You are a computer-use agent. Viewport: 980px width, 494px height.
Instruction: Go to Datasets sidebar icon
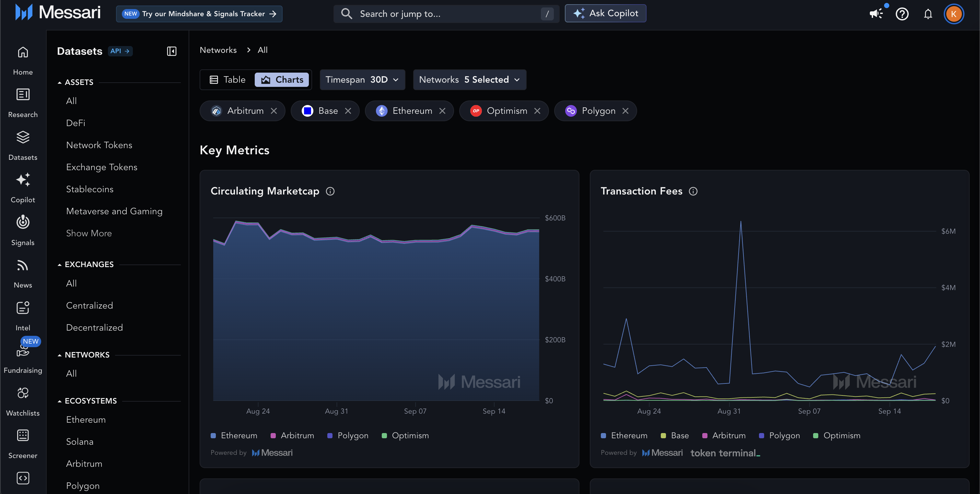[x=23, y=146]
